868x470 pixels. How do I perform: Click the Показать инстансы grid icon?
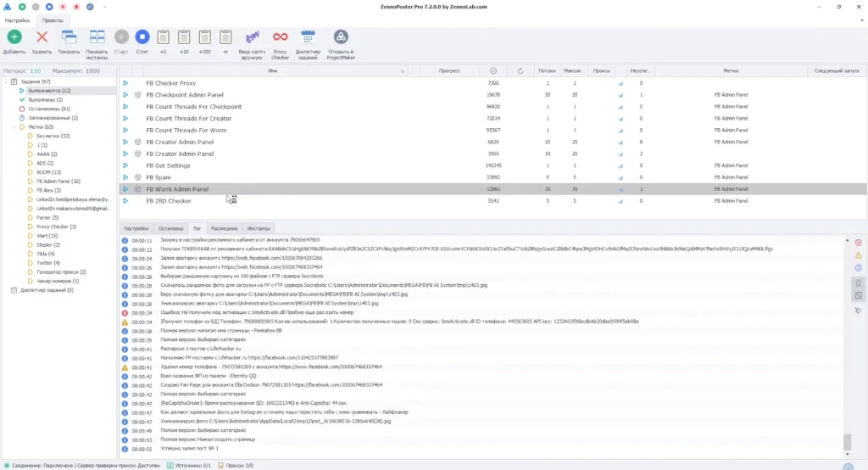pyautogui.click(x=97, y=36)
